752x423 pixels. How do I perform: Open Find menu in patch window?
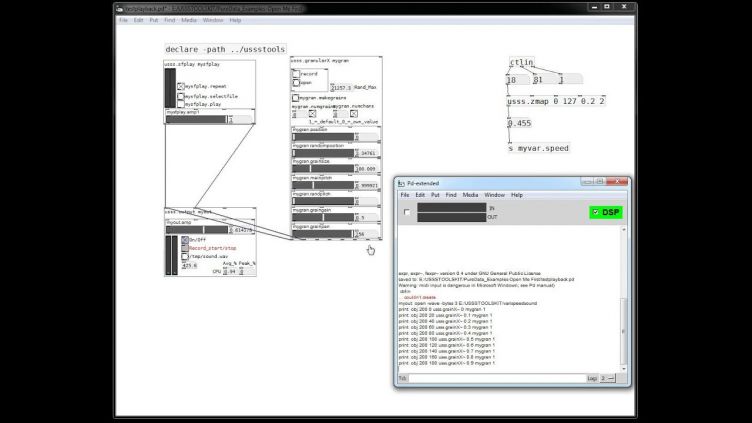pyautogui.click(x=169, y=20)
